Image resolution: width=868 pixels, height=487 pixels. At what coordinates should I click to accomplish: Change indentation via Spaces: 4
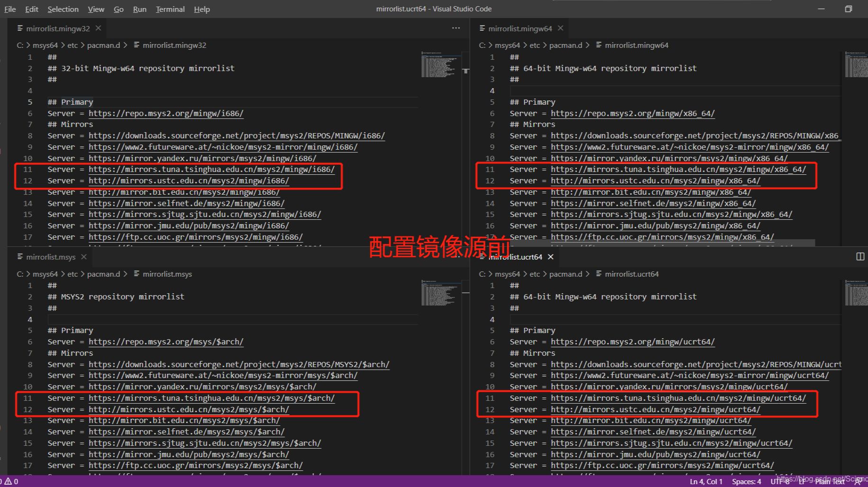[746, 481]
